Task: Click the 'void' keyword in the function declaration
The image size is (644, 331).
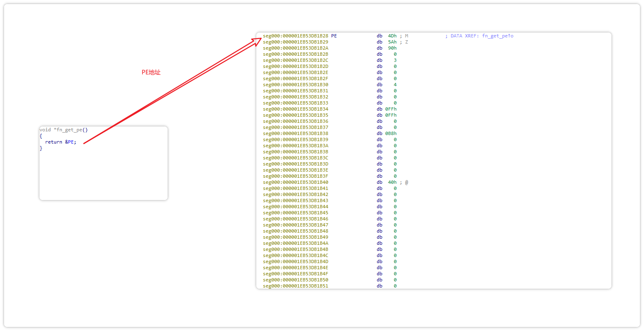Action: [x=45, y=130]
